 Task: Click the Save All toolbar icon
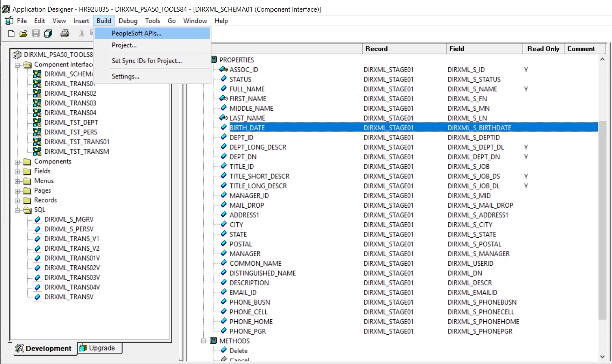(x=48, y=33)
